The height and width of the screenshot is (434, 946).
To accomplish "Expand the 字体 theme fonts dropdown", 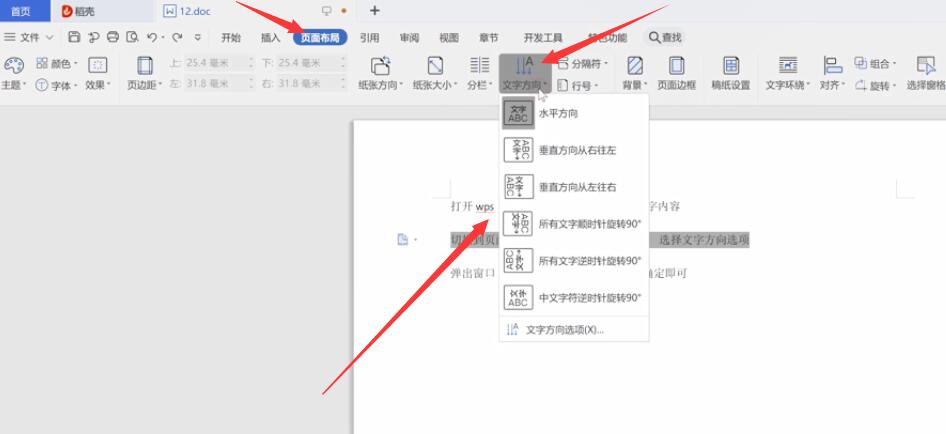I will [x=57, y=85].
